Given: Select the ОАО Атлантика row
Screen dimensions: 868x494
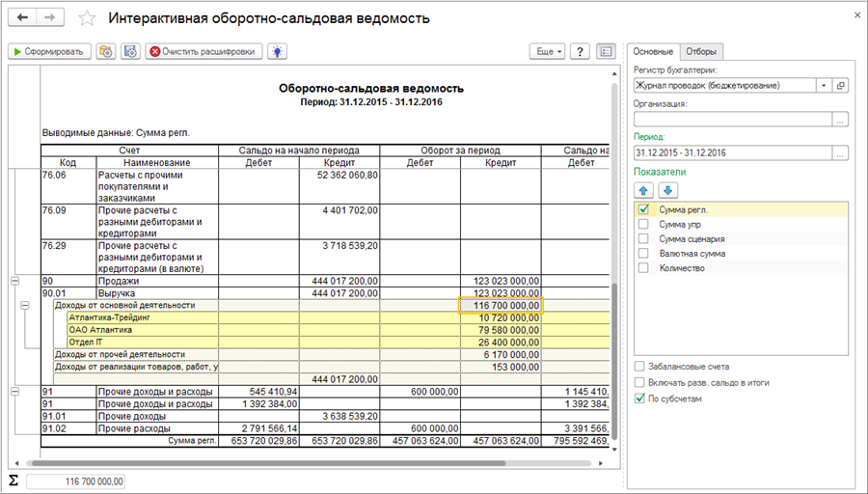Looking at the screenshot, I should click(338, 330).
